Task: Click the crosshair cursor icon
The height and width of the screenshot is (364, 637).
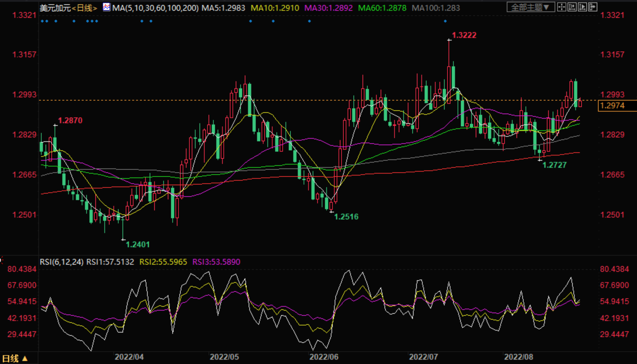Action: click(562, 7)
